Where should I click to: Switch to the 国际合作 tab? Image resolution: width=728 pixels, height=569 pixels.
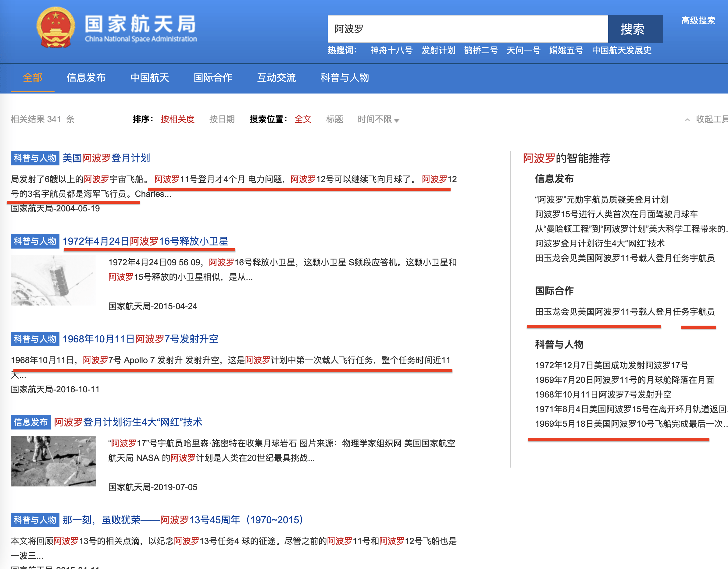tap(213, 78)
